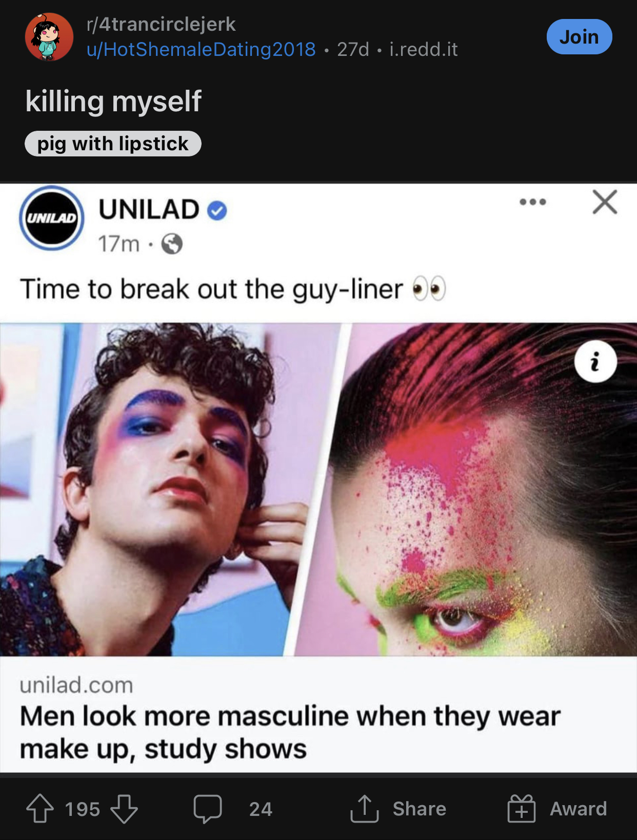The image size is (637, 840).
Task: Join the r/4trancirclejerk community
Action: 579,37
